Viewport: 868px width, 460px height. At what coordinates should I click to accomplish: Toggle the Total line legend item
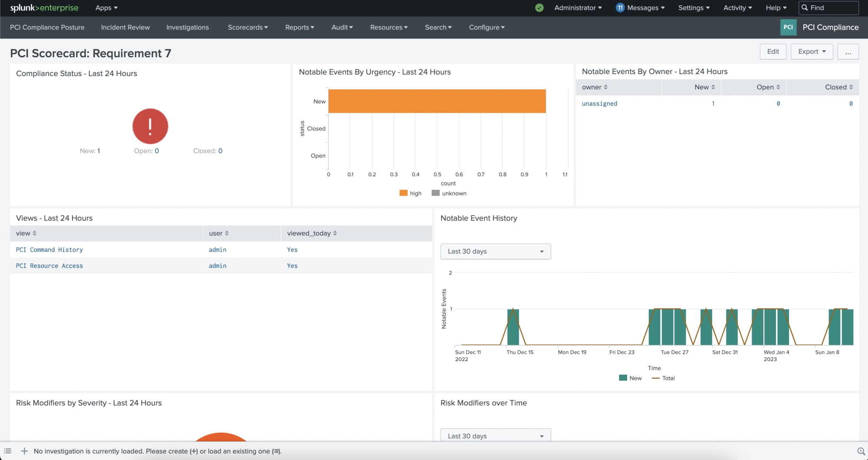tap(663, 378)
